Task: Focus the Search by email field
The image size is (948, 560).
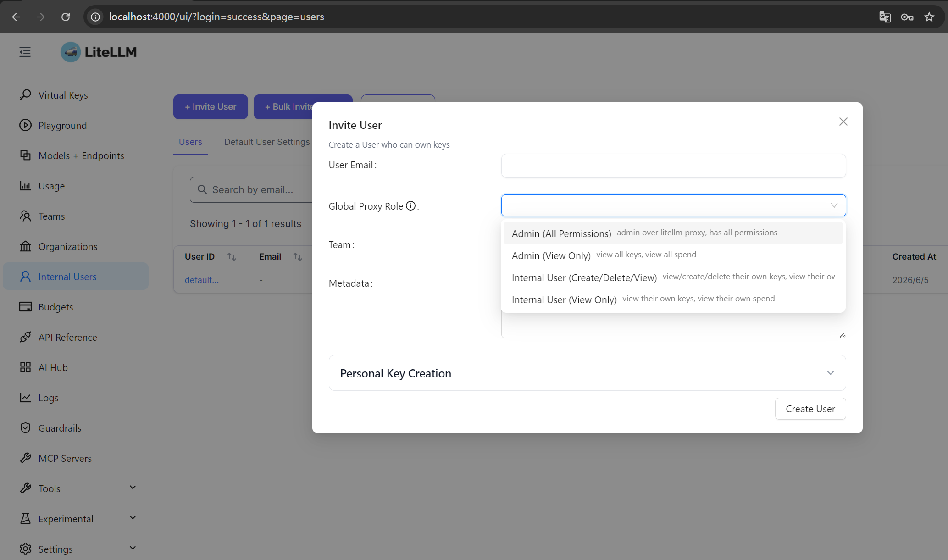Action: [251, 190]
